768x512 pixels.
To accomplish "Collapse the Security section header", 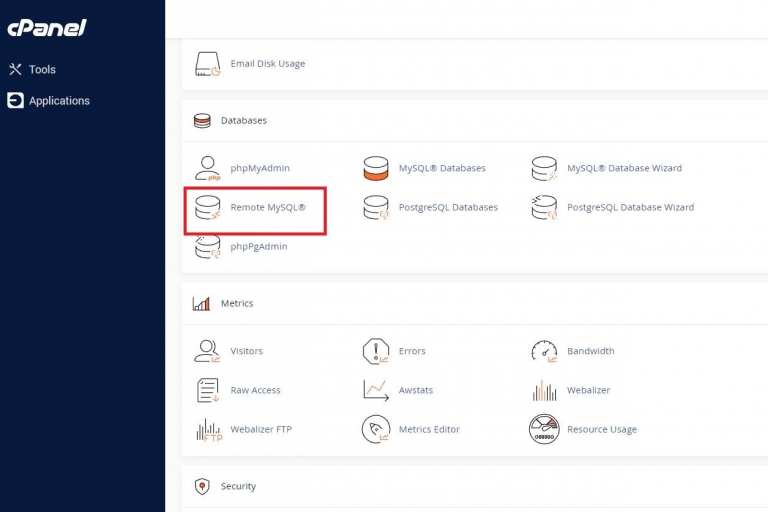I will pyautogui.click(x=475, y=487).
